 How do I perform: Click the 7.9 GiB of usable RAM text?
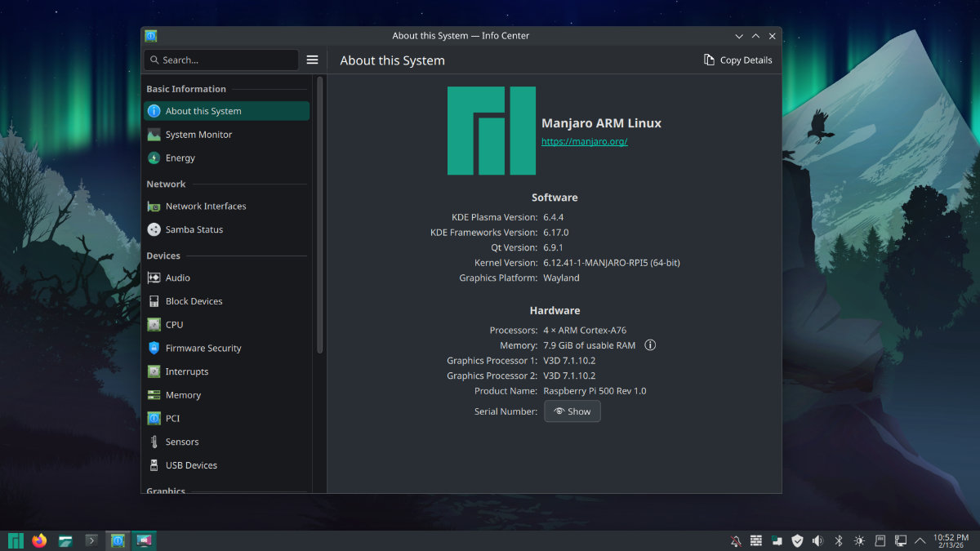click(x=589, y=345)
